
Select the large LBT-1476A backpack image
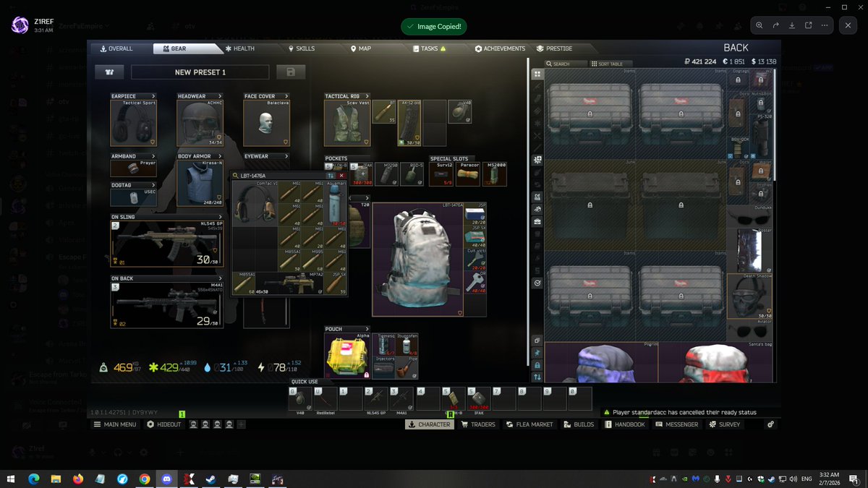tap(418, 259)
